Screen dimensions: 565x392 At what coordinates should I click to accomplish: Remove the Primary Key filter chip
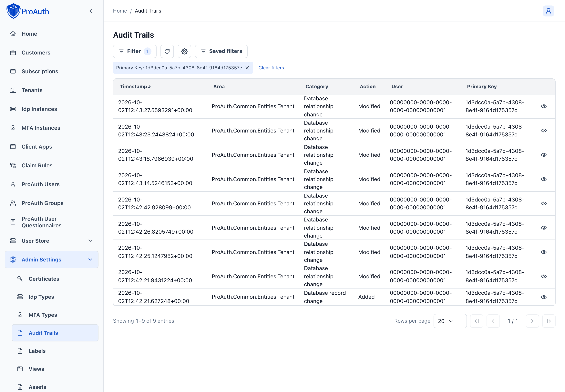tap(247, 68)
